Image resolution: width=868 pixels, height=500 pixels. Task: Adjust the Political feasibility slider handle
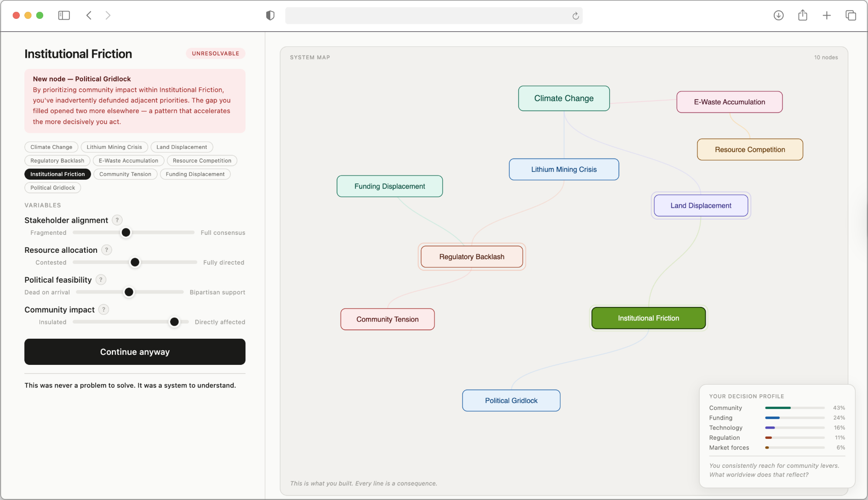129,292
